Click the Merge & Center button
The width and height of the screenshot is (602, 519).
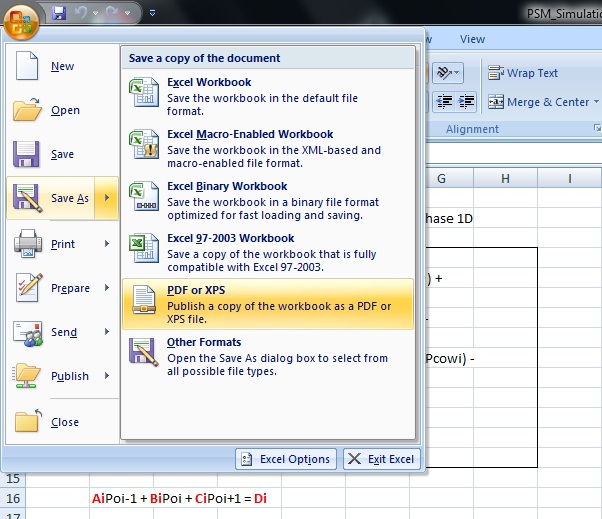click(x=538, y=102)
